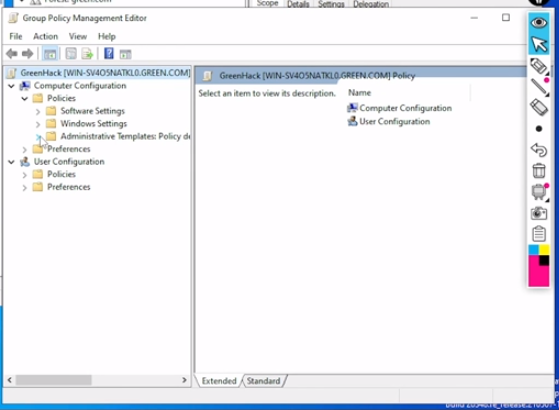Toggle the action pane toolbar icon

click(125, 54)
